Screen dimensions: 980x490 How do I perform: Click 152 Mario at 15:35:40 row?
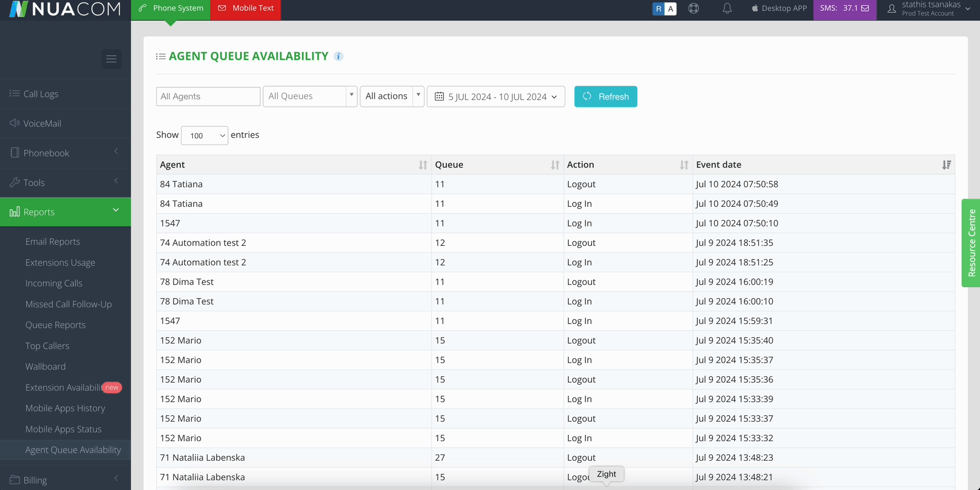tap(180, 341)
